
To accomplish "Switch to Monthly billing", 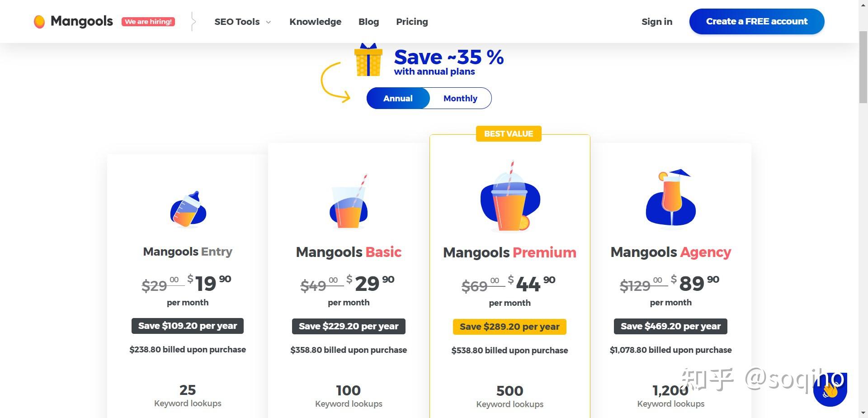I will (460, 98).
